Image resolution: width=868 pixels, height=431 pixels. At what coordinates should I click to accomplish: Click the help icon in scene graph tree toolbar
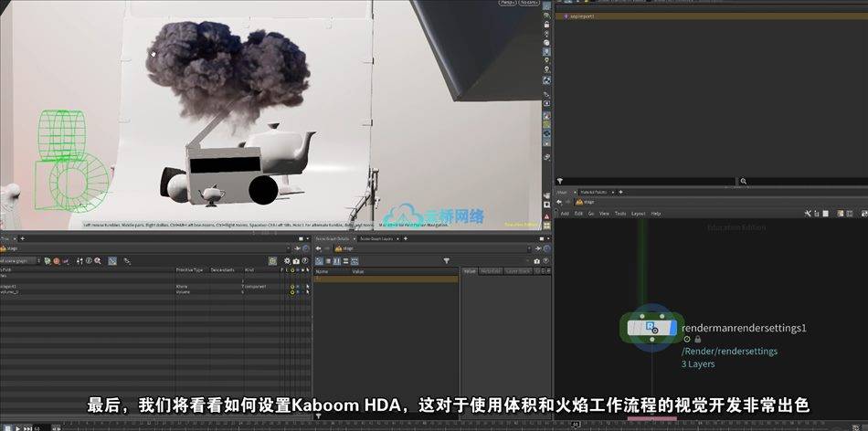click(304, 260)
